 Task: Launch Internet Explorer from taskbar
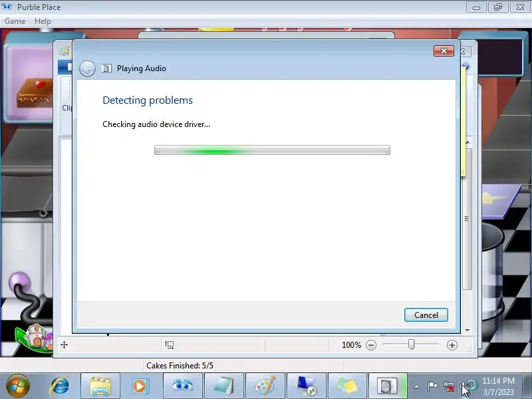[x=60, y=386]
